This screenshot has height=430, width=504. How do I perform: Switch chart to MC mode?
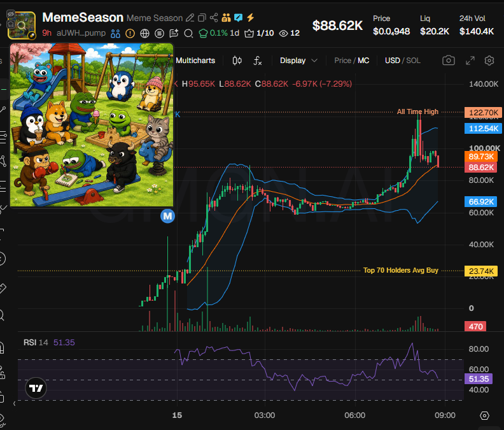[x=363, y=61]
